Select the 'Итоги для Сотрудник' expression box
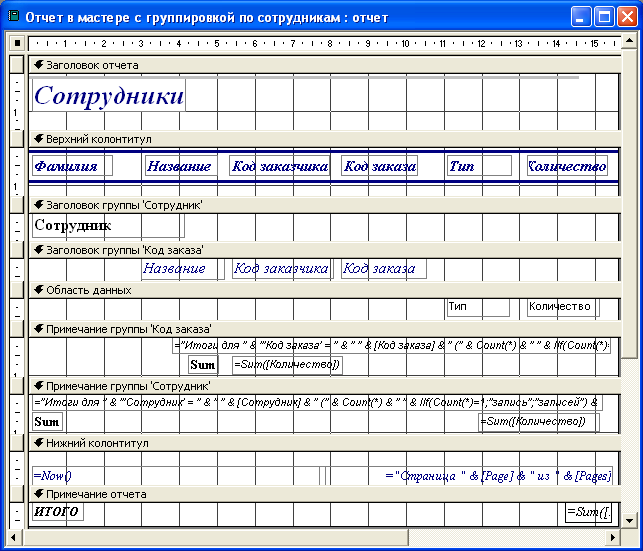The height and width of the screenshot is (551, 643). [317, 403]
